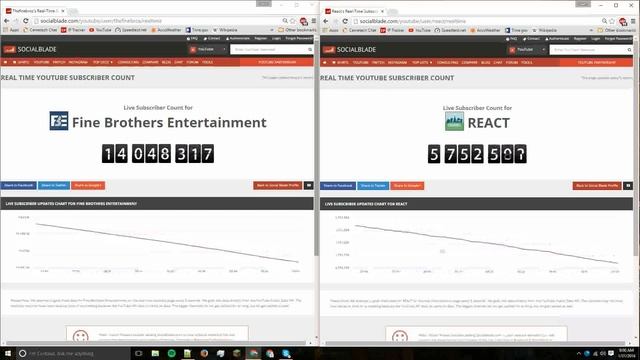Viewport: 640px width, 360px height.
Task: Open YouTube platform dropdown in right window
Action: click(527, 50)
